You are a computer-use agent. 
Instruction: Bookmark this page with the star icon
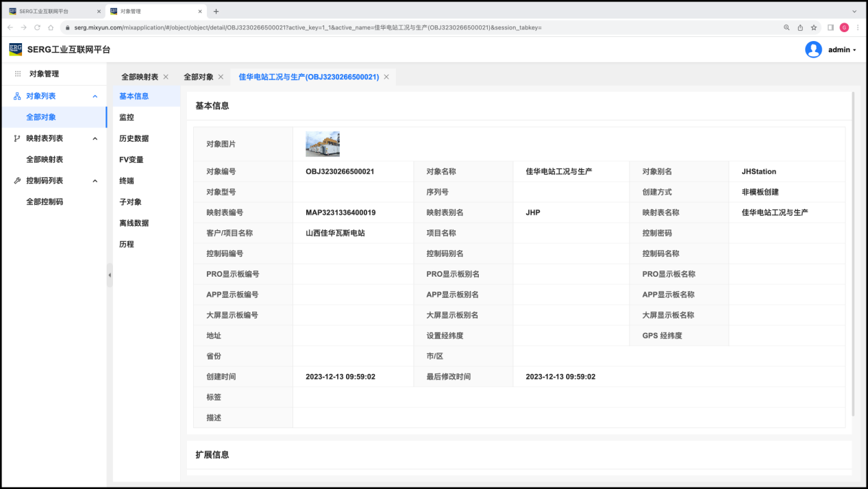814,27
